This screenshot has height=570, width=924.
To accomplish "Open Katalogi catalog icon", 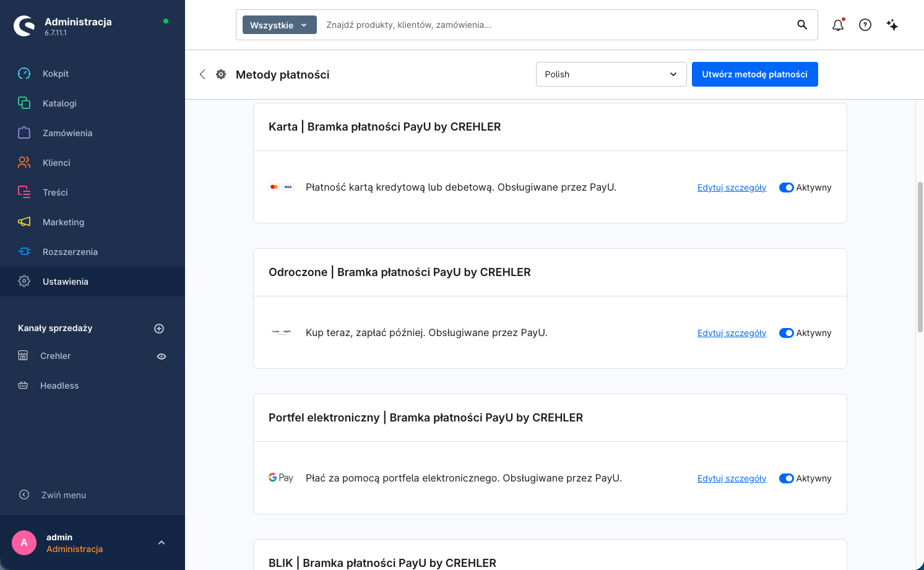I will (x=24, y=103).
